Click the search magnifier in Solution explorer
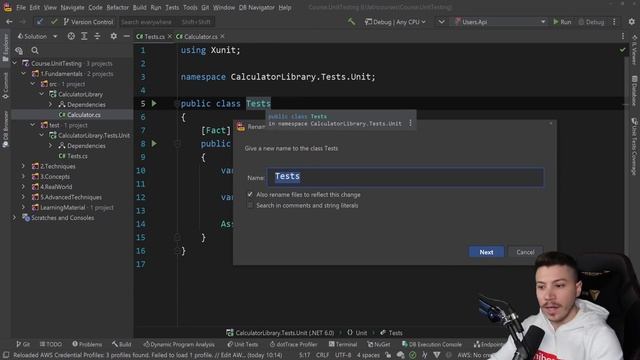Screen dimensions: 640x360 [x=35, y=51]
